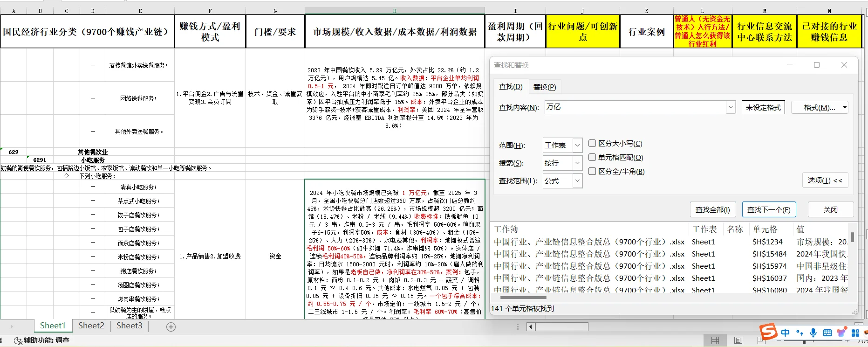Image resolution: width=868 pixels, height=347 pixels.
Task: Toggle punctuation mode in Sogou bar
Action: point(800,333)
